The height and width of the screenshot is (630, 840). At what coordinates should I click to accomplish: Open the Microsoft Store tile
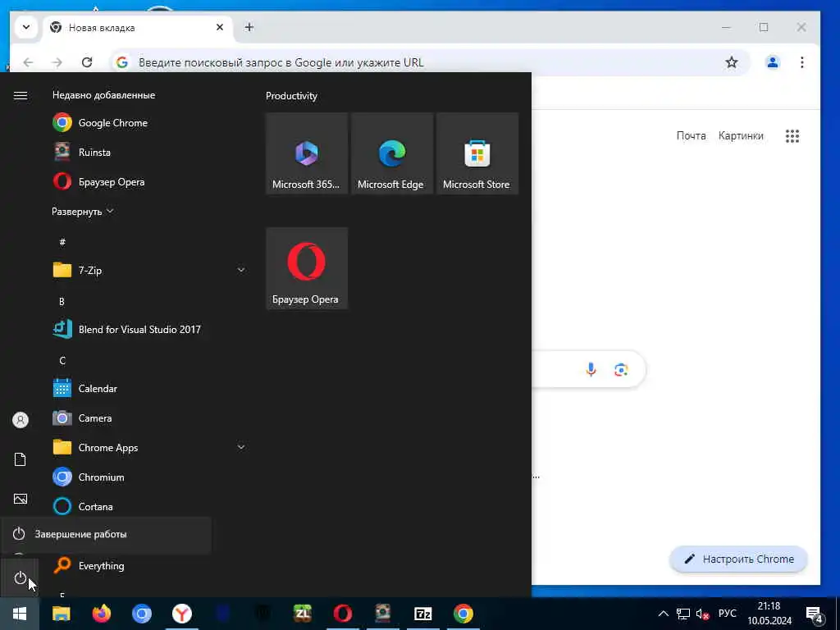point(477,153)
